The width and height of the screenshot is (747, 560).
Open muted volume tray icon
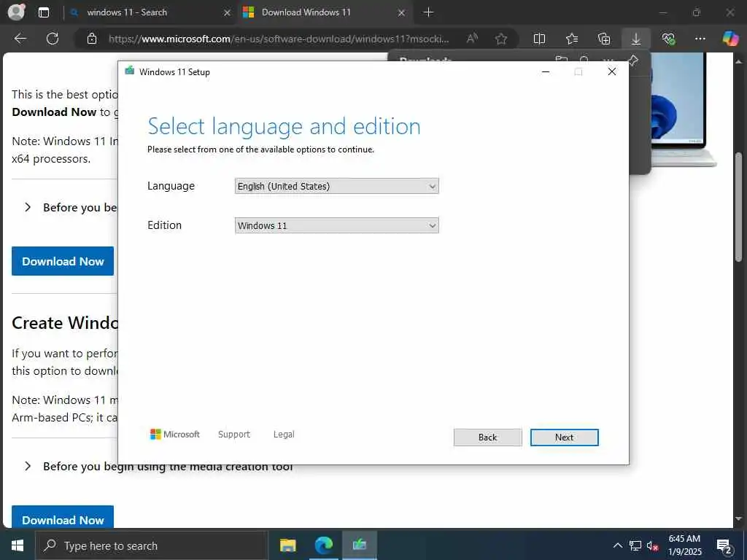652,545
